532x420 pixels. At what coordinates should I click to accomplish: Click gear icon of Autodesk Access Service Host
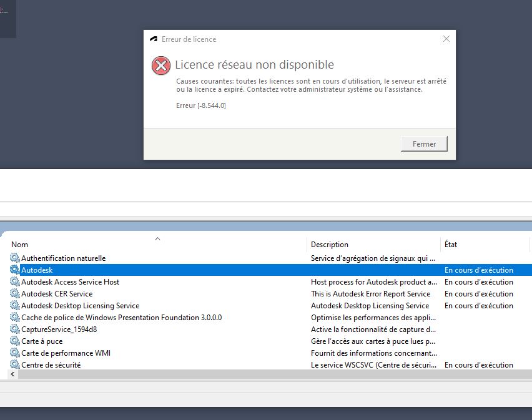(15, 281)
